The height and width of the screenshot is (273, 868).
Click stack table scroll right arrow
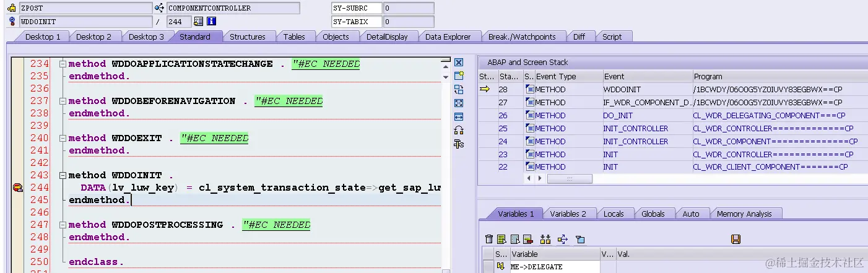[539, 178]
